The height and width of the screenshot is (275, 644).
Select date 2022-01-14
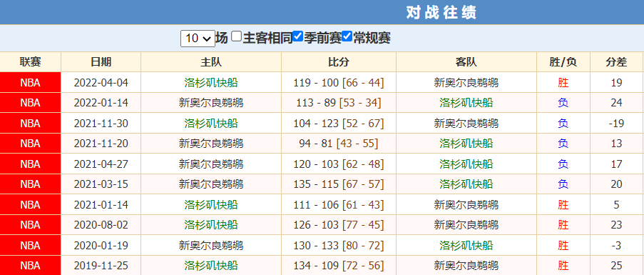tap(101, 103)
